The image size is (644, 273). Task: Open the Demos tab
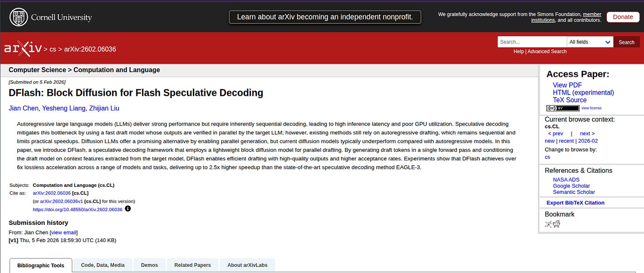pyautogui.click(x=149, y=265)
